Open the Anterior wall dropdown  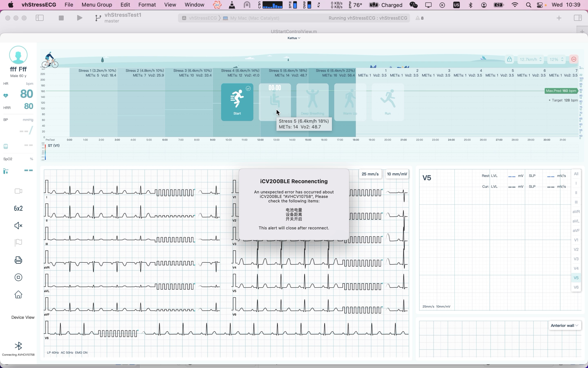(x=565, y=325)
